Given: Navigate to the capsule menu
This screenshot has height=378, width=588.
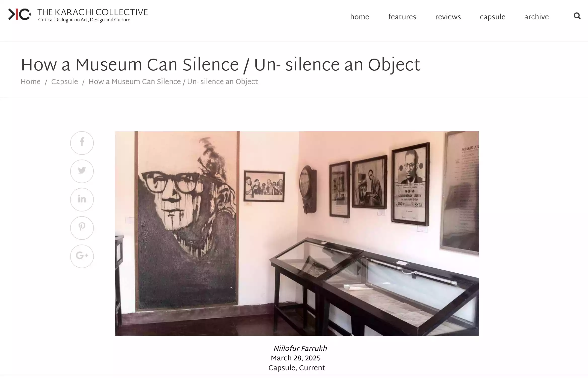Looking at the screenshot, I should pyautogui.click(x=492, y=17).
